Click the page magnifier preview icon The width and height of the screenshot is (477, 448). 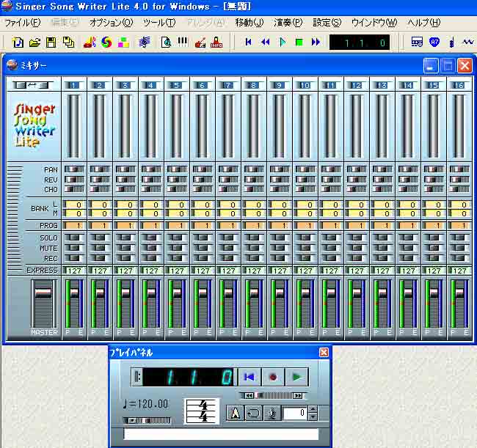point(166,43)
